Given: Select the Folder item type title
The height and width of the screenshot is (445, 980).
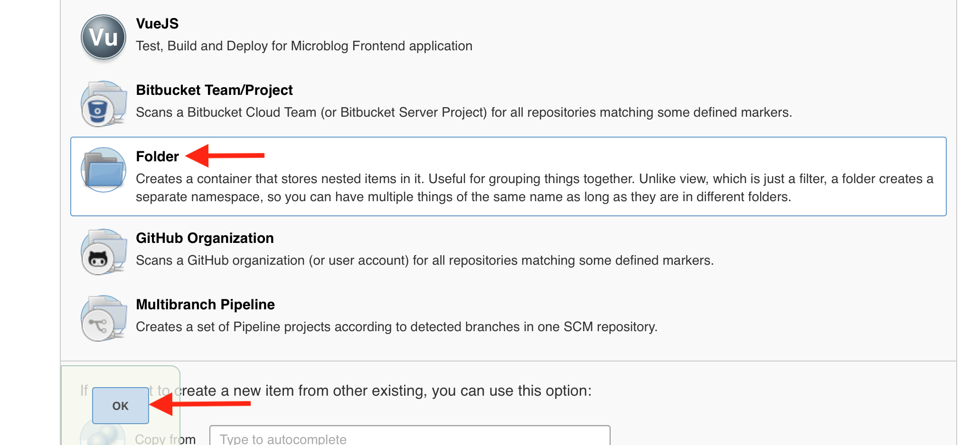Looking at the screenshot, I should 157,156.
